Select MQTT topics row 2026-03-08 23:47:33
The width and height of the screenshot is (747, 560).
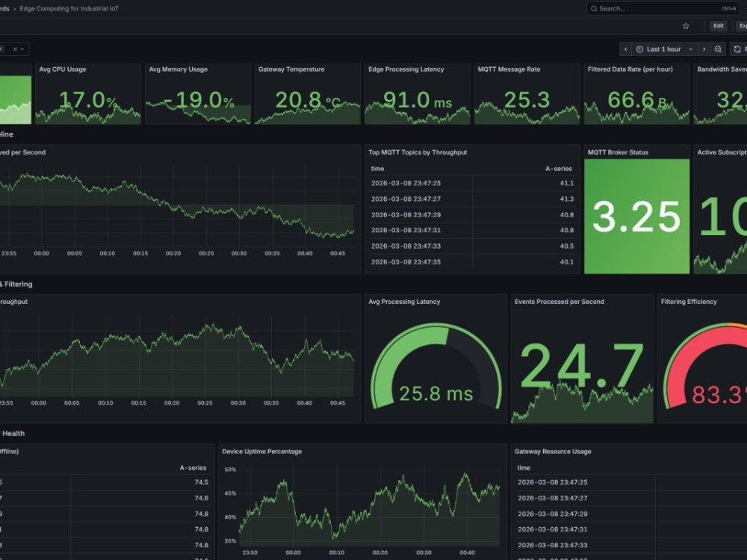click(472, 246)
